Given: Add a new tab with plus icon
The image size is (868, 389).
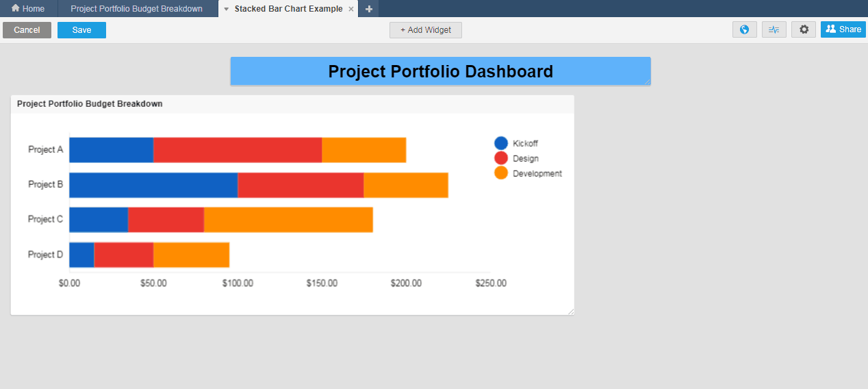Looking at the screenshot, I should pyautogui.click(x=369, y=9).
